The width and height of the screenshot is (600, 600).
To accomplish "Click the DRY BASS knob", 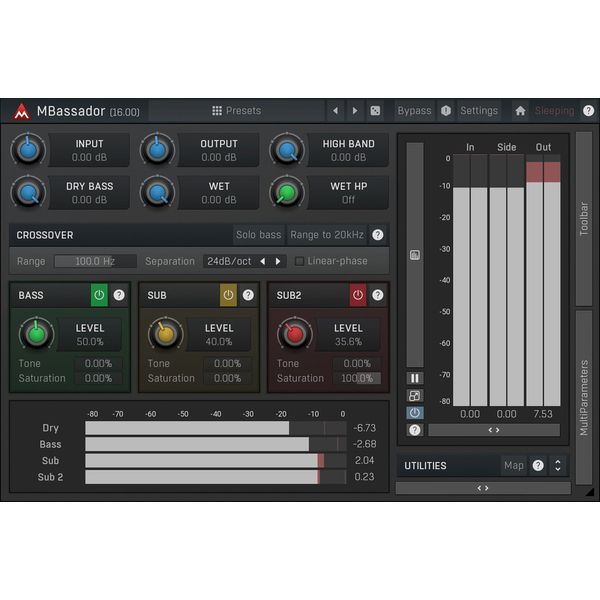I will point(28,192).
